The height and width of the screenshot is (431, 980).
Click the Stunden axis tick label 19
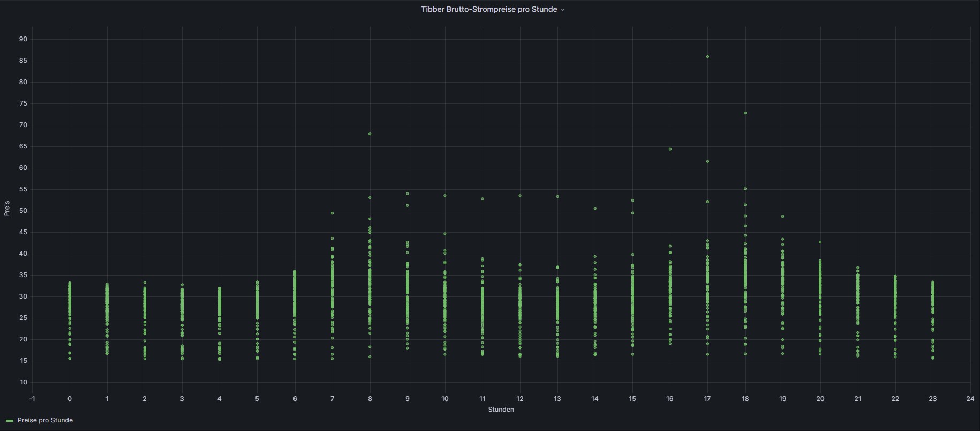tap(783, 399)
